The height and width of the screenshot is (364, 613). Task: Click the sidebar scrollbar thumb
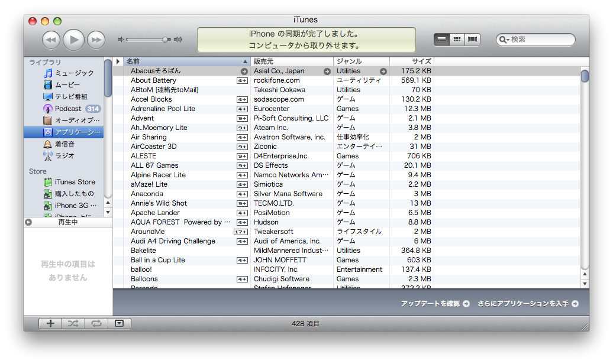click(108, 78)
